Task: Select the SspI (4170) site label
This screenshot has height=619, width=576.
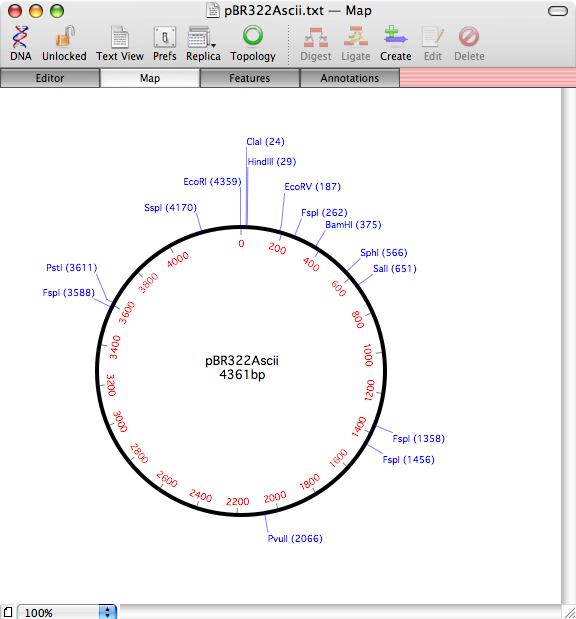Action: [x=170, y=208]
